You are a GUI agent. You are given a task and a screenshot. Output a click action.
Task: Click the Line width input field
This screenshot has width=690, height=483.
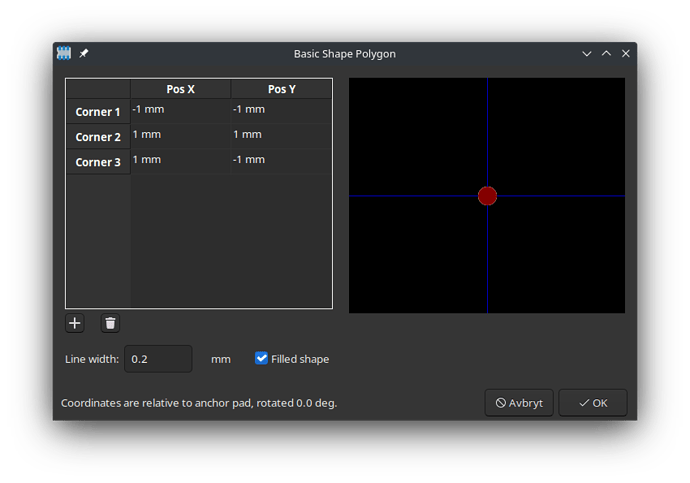pyautogui.click(x=158, y=359)
